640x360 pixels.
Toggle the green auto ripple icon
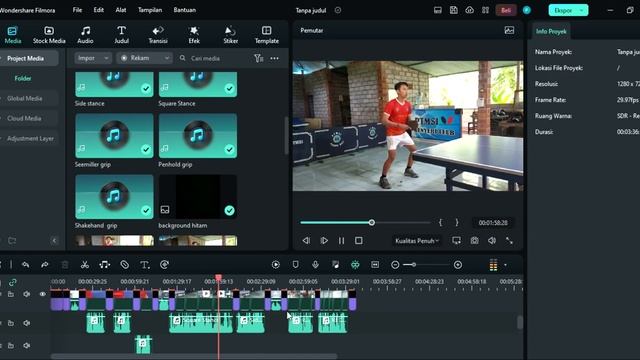click(x=355, y=265)
